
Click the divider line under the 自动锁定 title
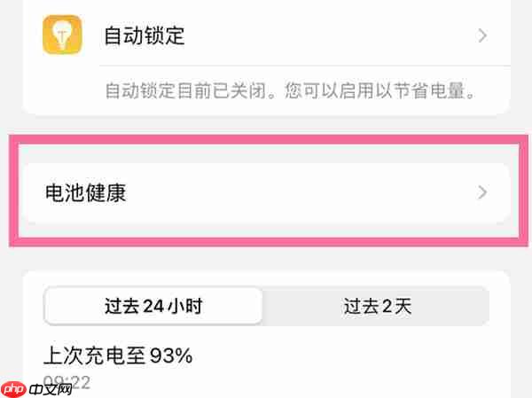(x=305, y=66)
